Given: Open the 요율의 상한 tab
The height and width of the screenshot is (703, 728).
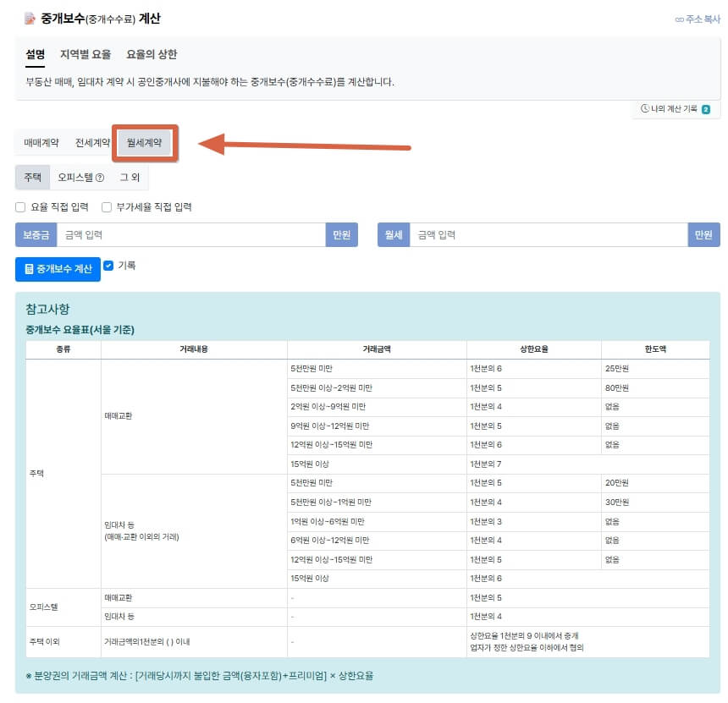Looking at the screenshot, I should (x=152, y=55).
